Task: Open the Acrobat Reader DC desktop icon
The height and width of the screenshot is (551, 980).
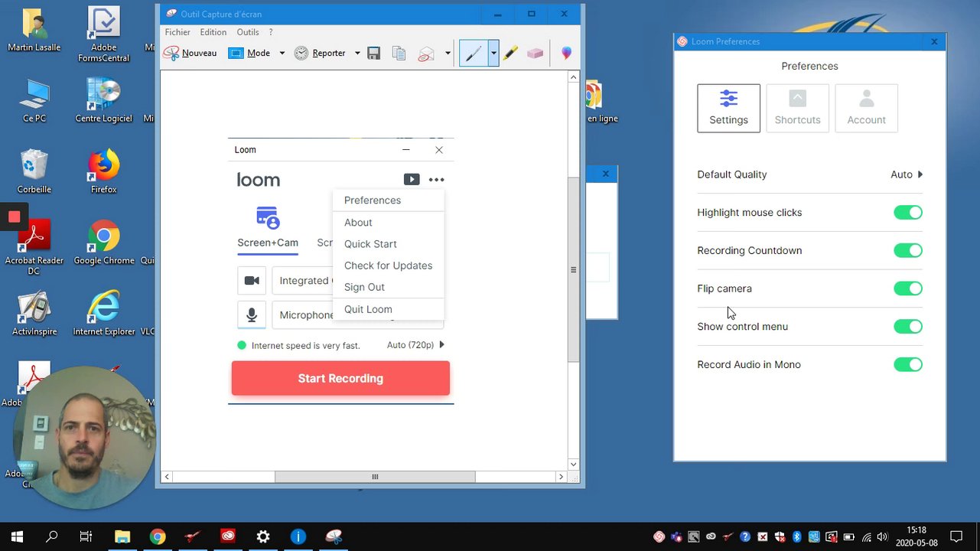Action: click(34, 246)
